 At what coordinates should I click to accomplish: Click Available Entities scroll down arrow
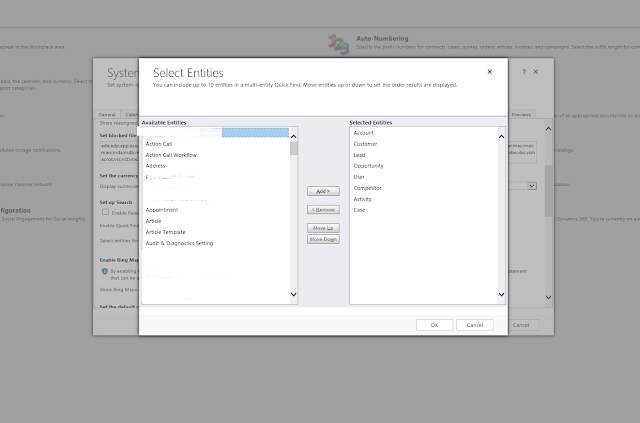[293, 294]
